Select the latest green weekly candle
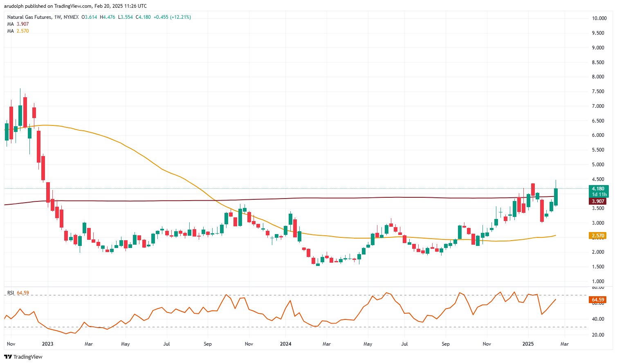617x364 pixels. click(556, 197)
